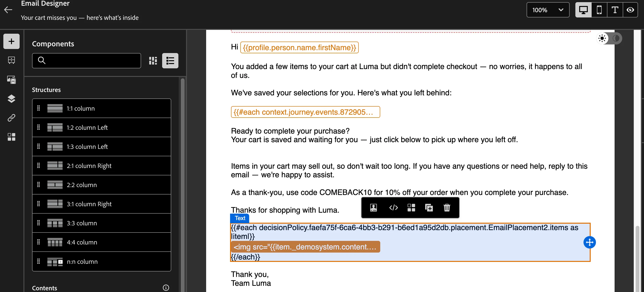Select the 1:1 column structure
The width and height of the screenshot is (644, 292).
pyautogui.click(x=101, y=108)
